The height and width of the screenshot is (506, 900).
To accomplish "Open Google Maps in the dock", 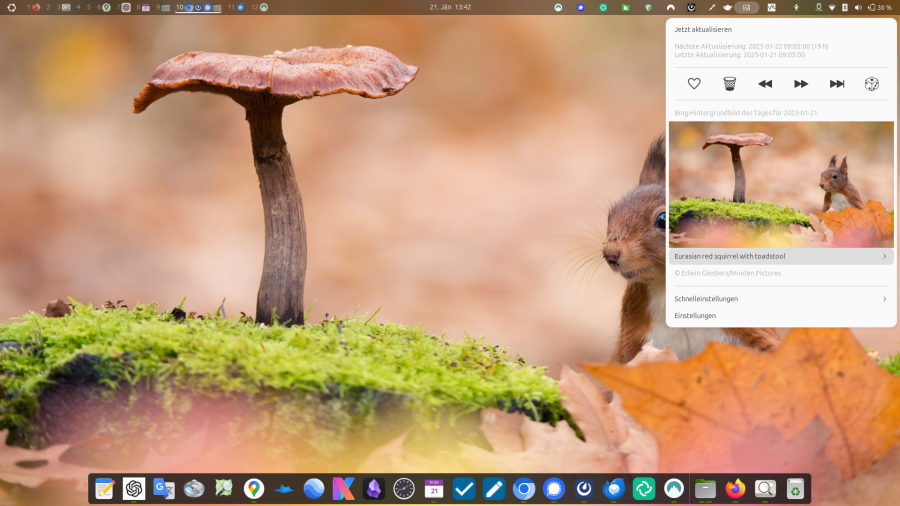I will click(254, 489).
